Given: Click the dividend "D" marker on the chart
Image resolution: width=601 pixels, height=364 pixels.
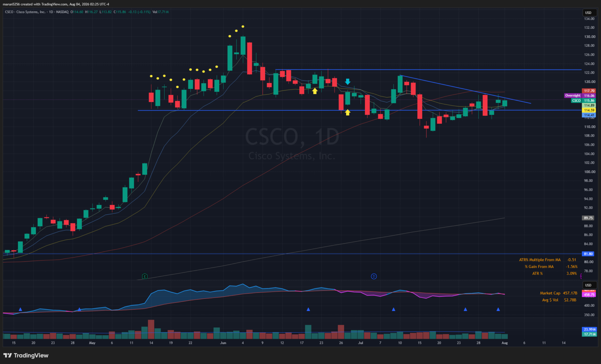Looking at the screenshot, I should pos(374,276).
